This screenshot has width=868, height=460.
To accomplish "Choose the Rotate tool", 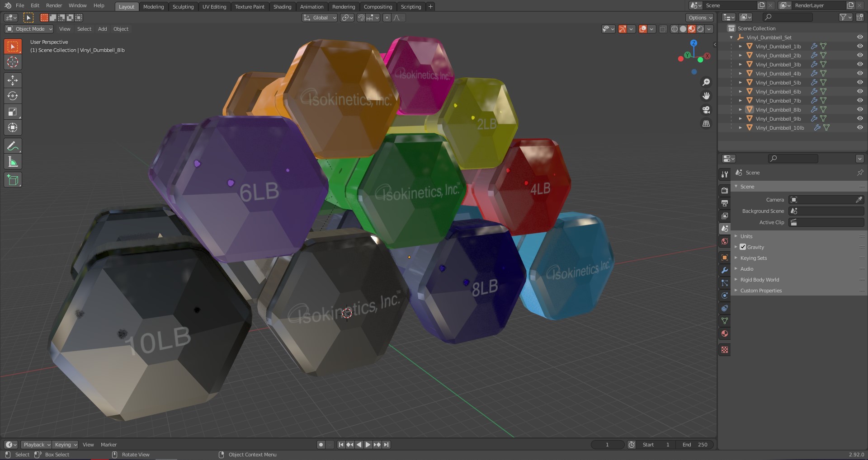I will point(13,96).
